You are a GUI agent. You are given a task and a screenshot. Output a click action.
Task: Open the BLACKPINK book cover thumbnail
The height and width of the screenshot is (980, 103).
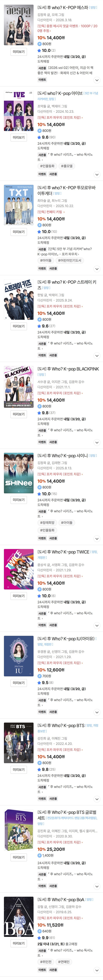pos(19,387)
